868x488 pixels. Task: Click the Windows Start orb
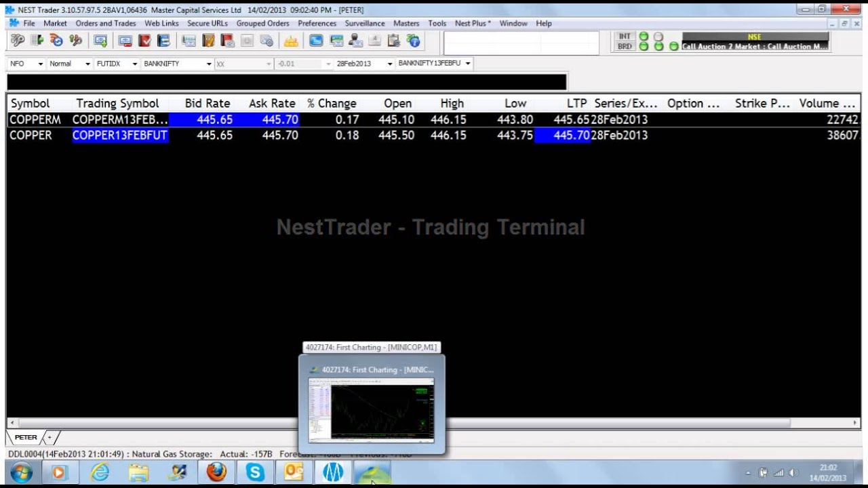click(20, 472)
